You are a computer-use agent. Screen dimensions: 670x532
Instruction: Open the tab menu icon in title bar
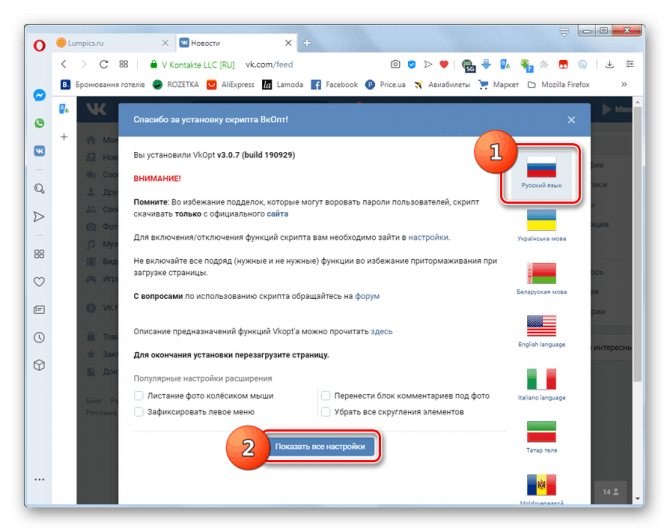click(x=564, y=32)
